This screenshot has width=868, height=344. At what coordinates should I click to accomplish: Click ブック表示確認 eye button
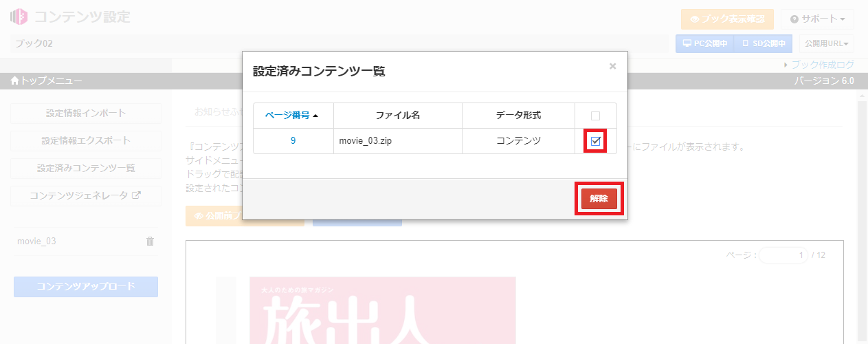(727, 19)
